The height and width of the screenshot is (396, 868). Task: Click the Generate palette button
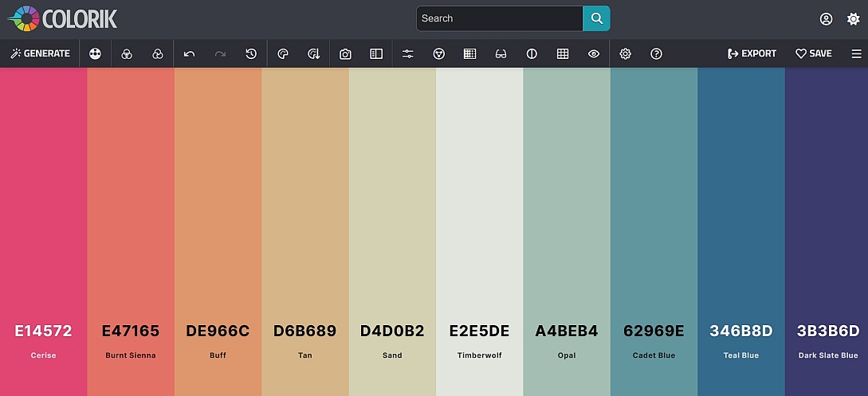tap(40, 53)
